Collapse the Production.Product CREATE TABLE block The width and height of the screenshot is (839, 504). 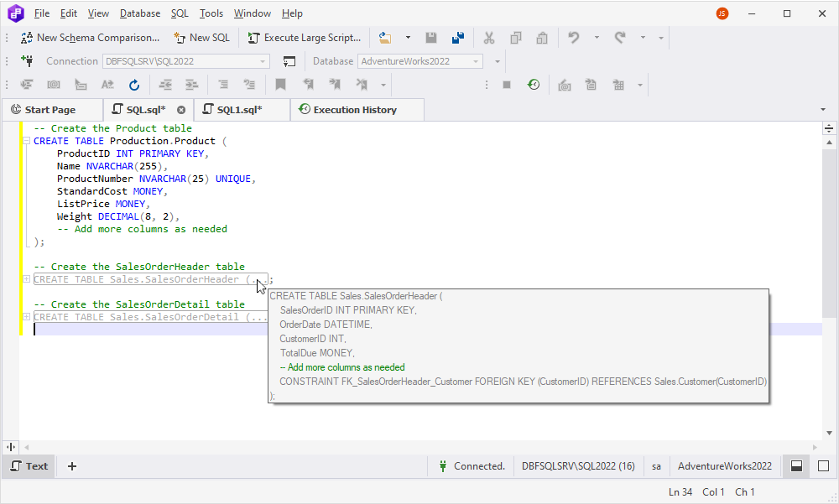(26, 141)
